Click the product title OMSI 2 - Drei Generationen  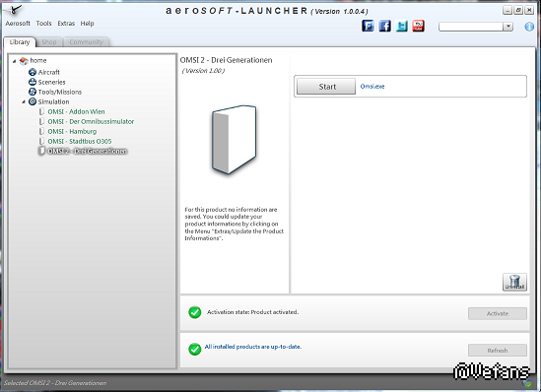226,60
